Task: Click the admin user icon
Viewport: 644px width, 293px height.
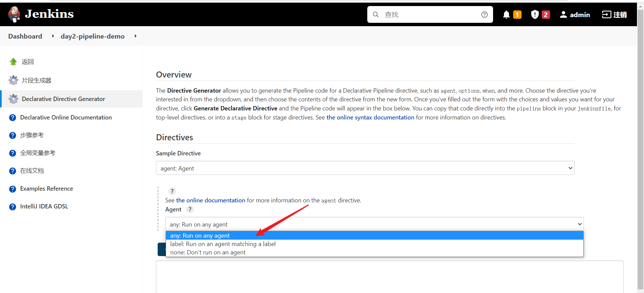Action: tap(563, 14)
